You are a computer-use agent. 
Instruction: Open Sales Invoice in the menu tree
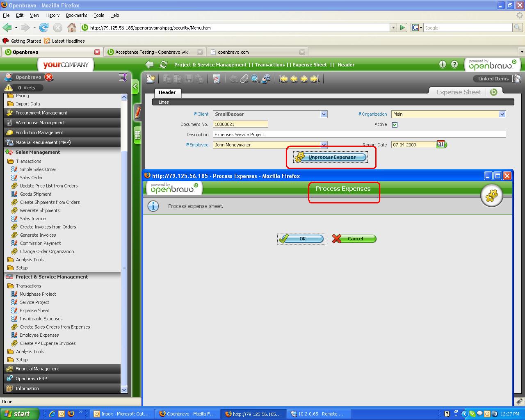(33, 219)
